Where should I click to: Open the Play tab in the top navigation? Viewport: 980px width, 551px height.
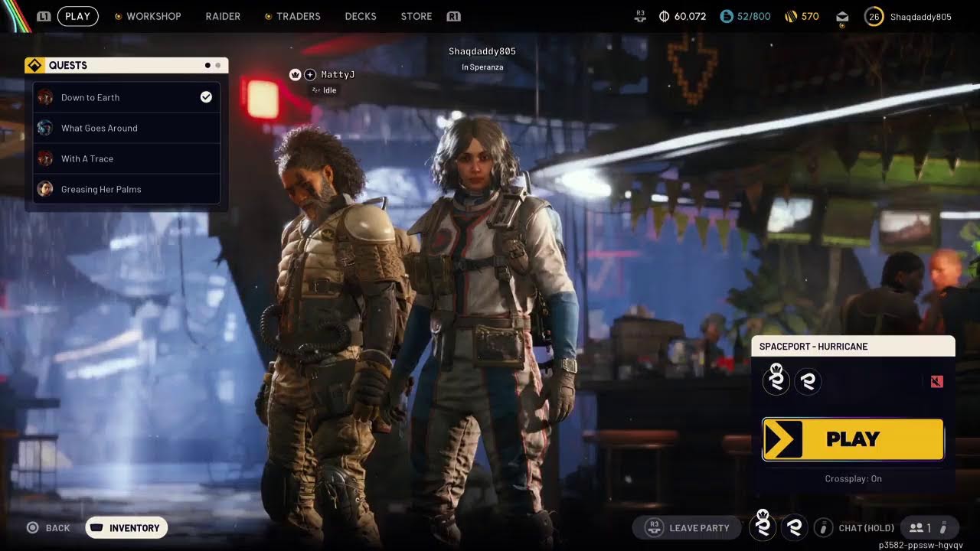pyautogui.click(x=77, y=16)
